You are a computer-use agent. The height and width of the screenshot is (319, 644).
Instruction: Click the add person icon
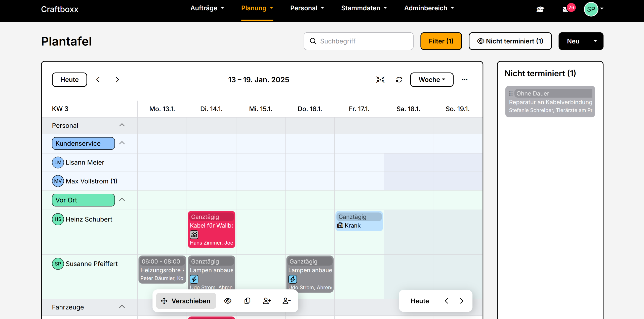click(x=267, y=301)
